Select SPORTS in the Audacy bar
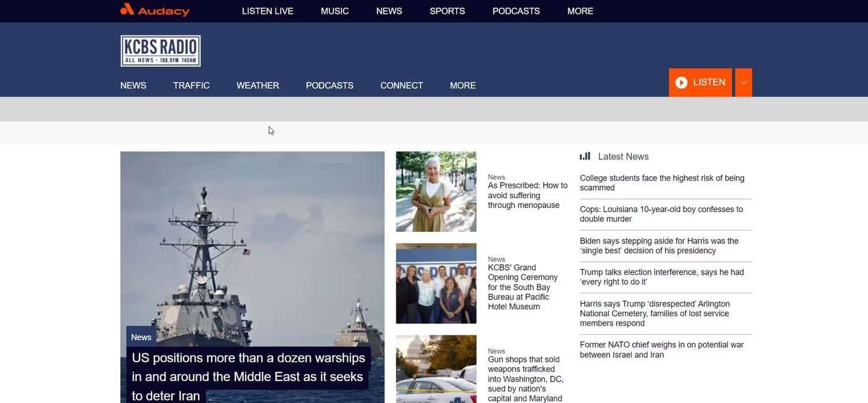 tap(447, 11)
